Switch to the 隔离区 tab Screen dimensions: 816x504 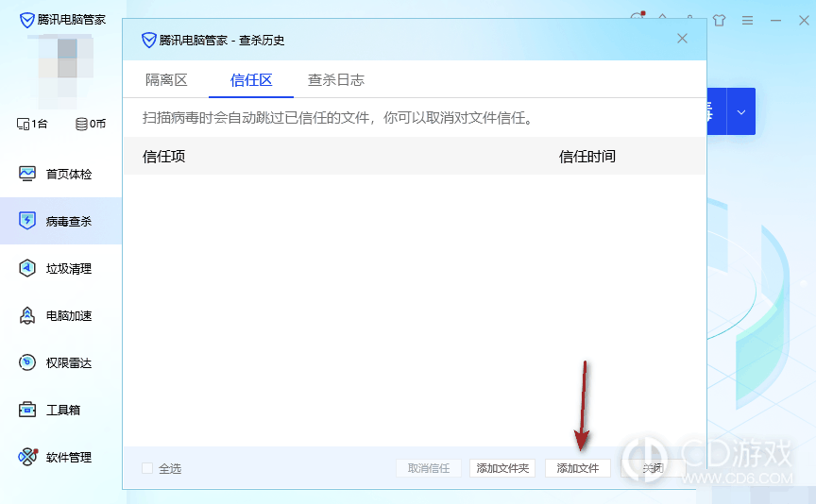point(166,79)
